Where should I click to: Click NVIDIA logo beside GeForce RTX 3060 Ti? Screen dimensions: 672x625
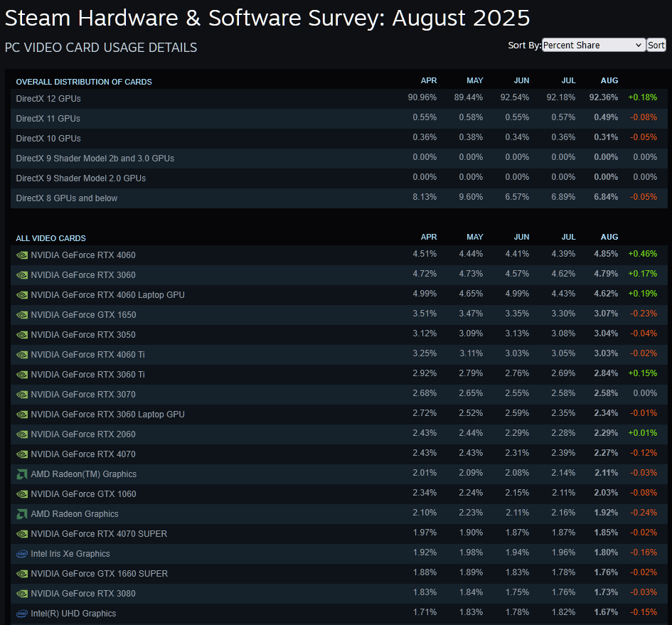coord(22,375)
